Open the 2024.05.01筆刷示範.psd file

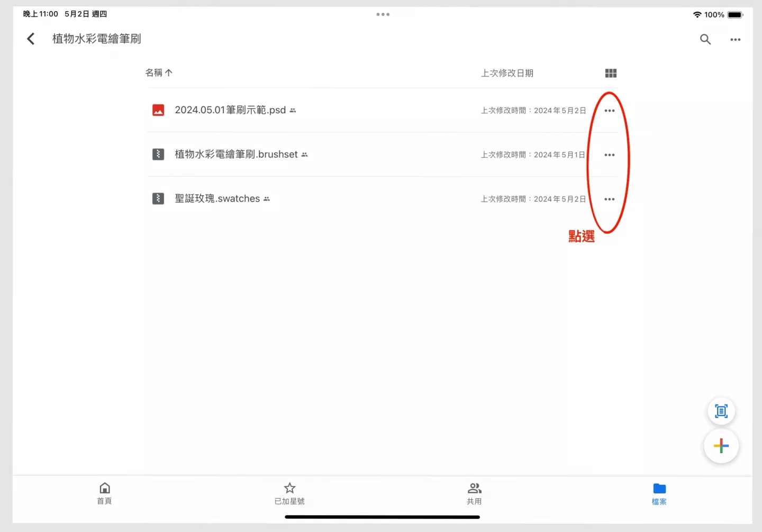coord(230,110)
